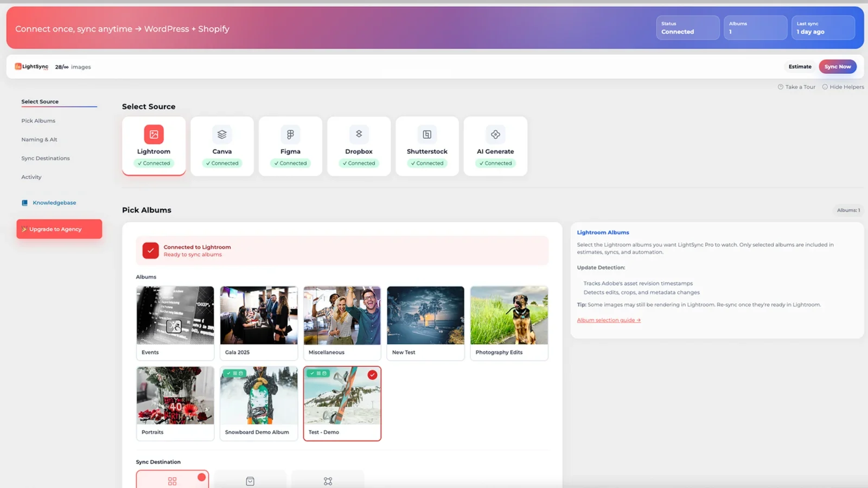The image size is (868, 488).
Task: Click the 'Sync Destination' heading
Action: point(158,462)
